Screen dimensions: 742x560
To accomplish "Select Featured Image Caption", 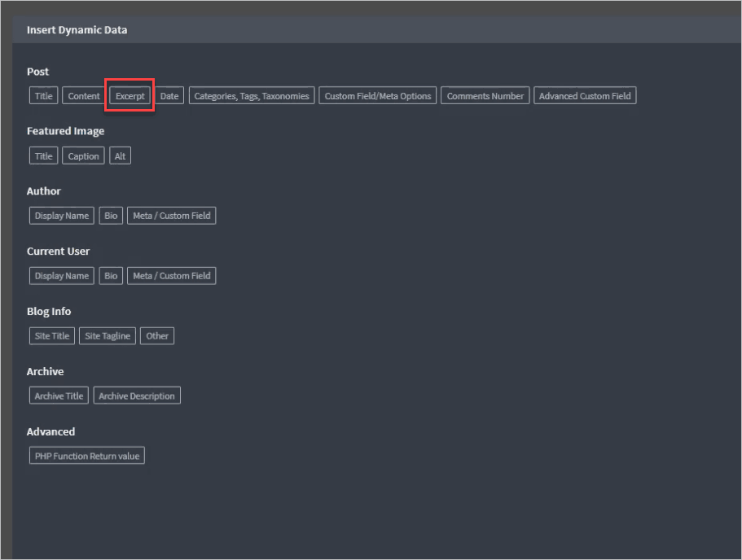I will [83, 156].
